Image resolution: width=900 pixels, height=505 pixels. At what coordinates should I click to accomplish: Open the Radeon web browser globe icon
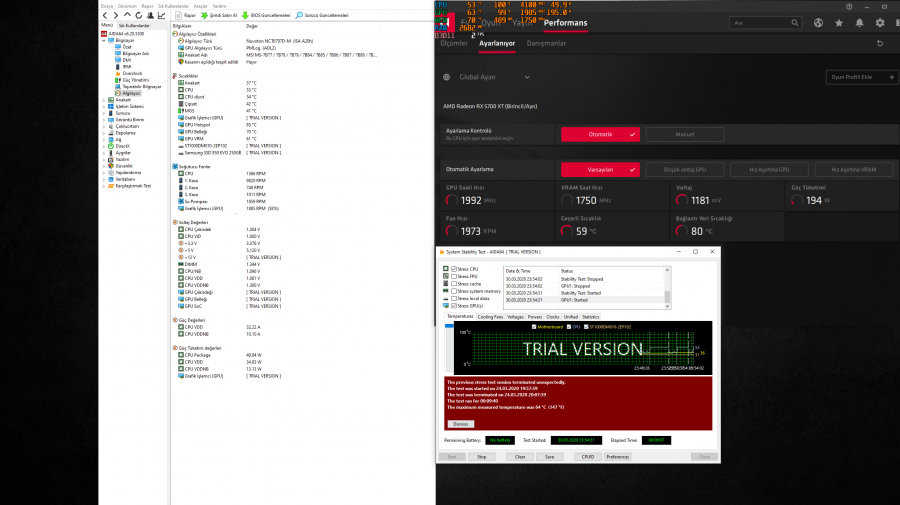(x=818, y=23)
